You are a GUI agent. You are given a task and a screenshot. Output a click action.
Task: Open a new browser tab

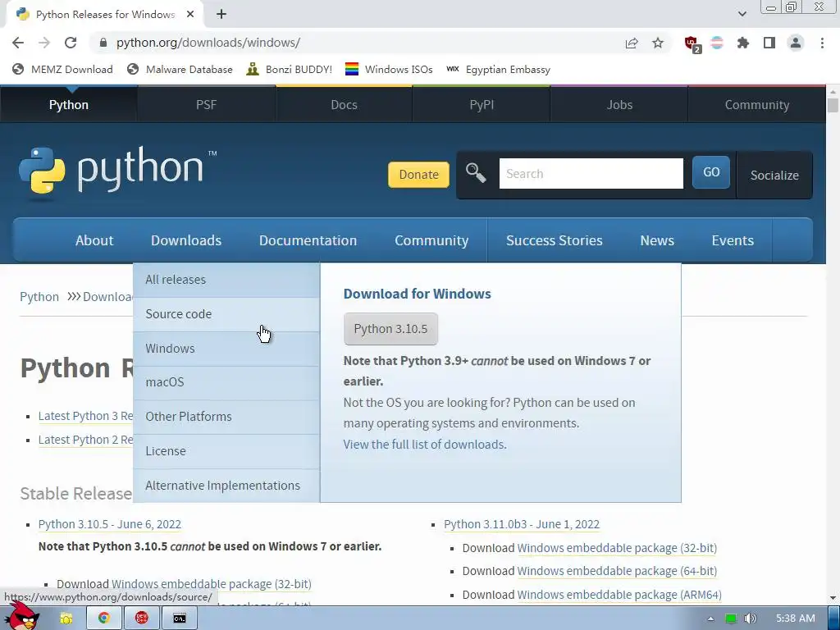(x=221, y=15)
